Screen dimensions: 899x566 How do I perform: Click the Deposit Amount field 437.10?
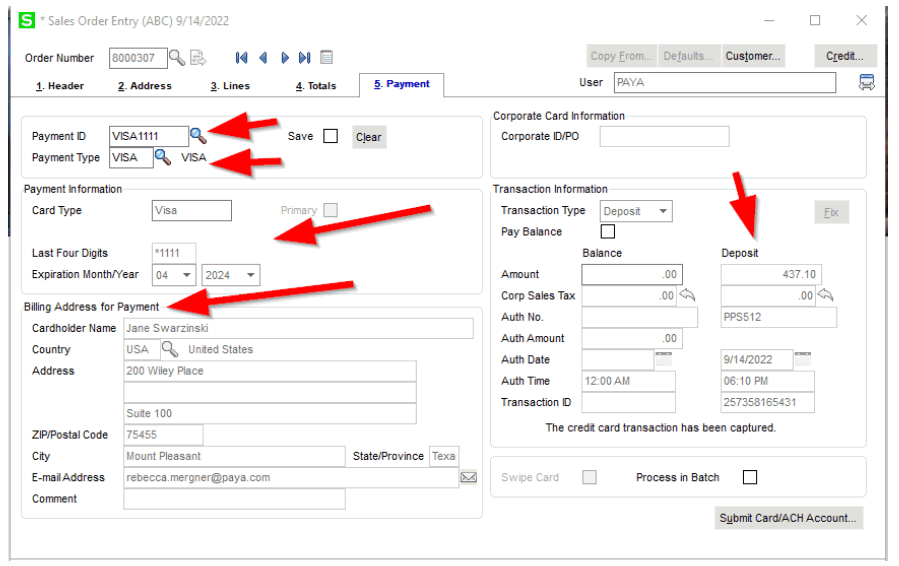pos(771,274)
